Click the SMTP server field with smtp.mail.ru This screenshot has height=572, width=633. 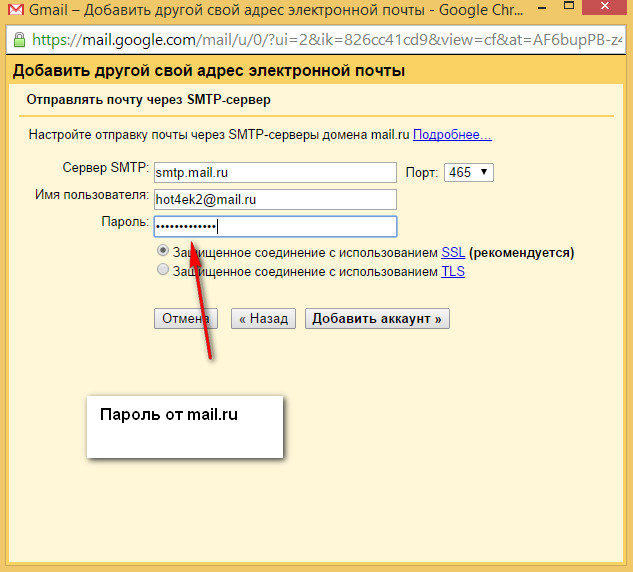275,172
